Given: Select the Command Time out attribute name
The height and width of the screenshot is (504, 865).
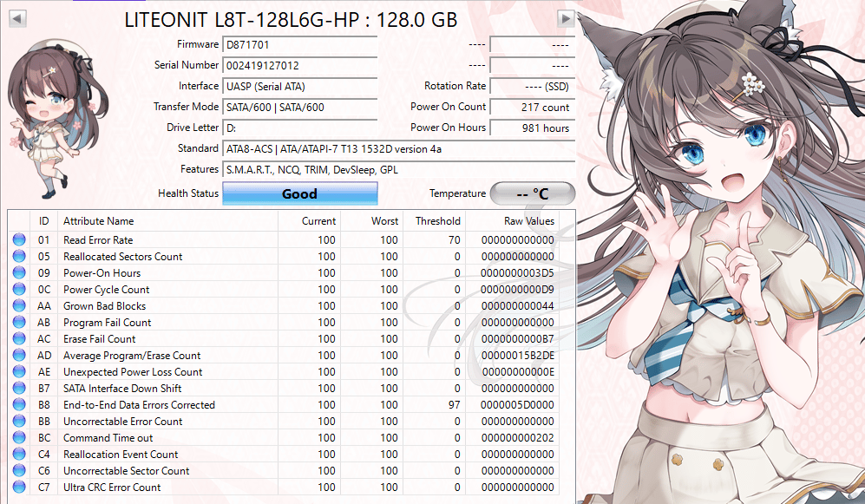Looking at the screenshot, I should point(108,438).
